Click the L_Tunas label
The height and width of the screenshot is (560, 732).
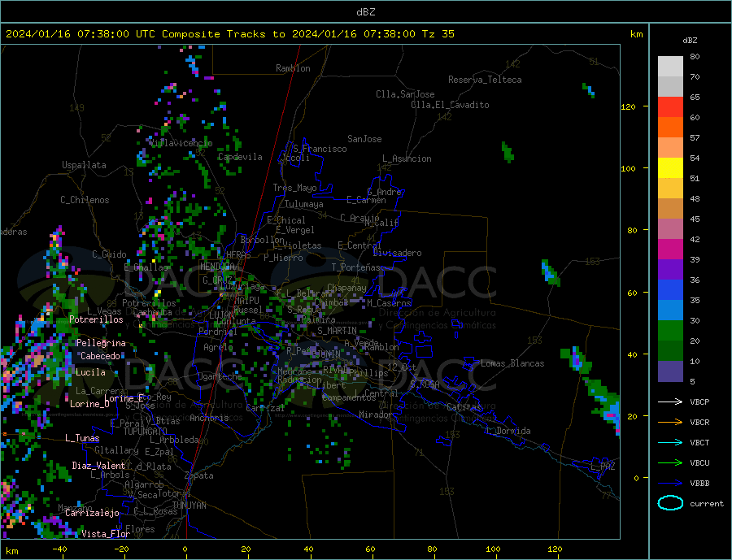coord(82,438)
